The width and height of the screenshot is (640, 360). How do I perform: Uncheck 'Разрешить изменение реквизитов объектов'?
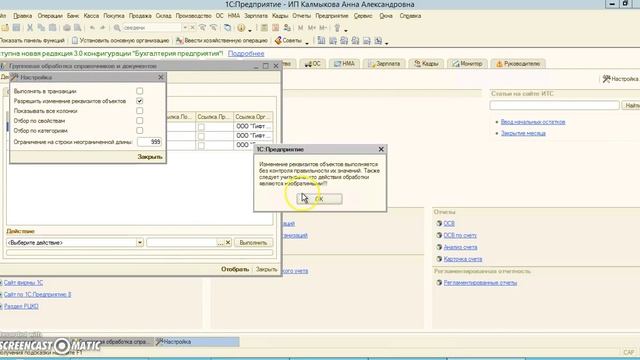click(140, 101)
